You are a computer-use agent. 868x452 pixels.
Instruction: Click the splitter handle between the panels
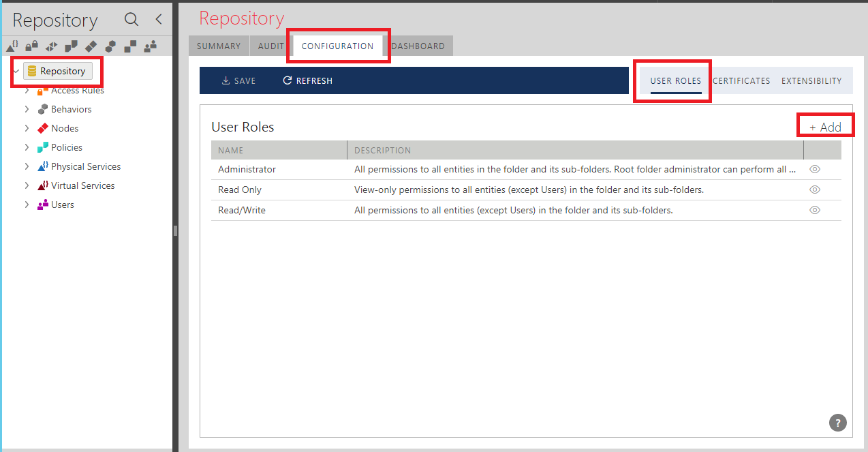pos(175,231)
